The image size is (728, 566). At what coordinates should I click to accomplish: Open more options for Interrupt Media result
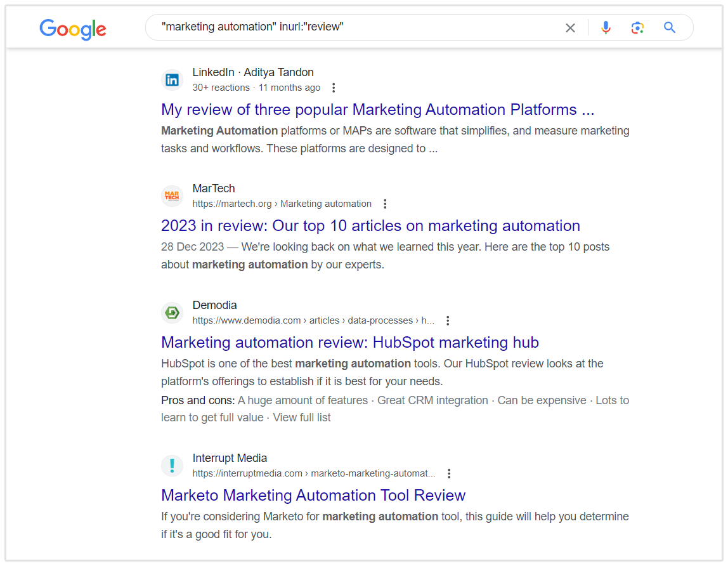[449, 473]
